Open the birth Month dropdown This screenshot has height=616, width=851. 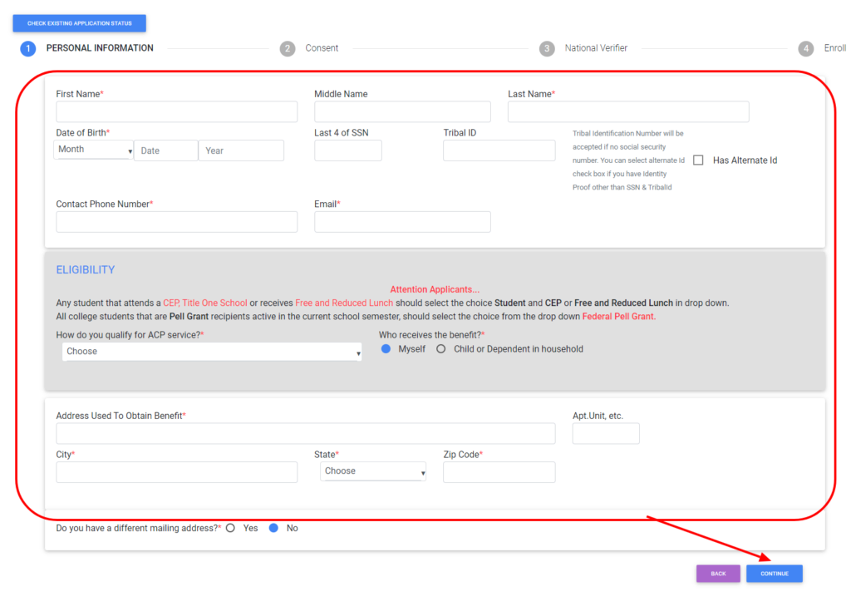[94, 150]
